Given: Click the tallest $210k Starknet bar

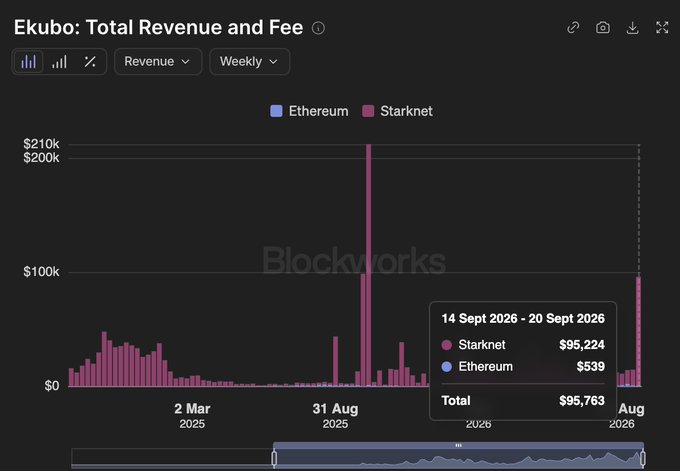Looking at the screenshot, I should tap(369, 265).
